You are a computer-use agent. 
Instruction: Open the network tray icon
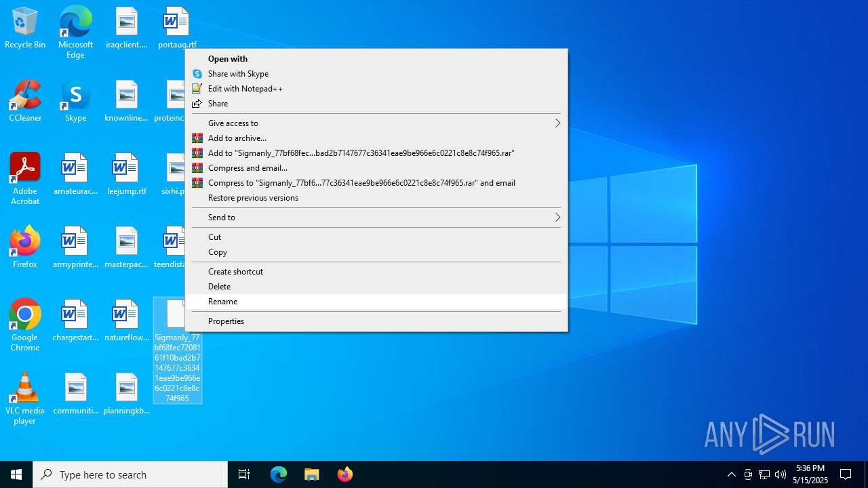click(764, 474)
